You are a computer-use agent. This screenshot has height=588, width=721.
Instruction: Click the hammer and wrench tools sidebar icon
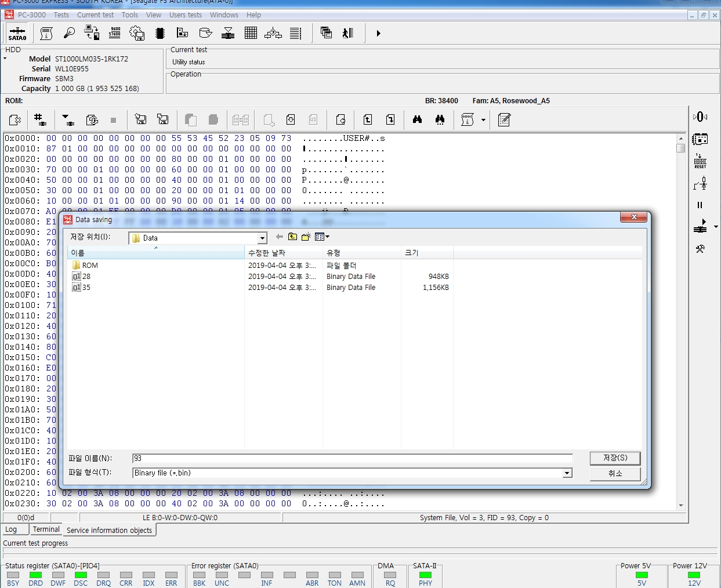click(700, 249)
